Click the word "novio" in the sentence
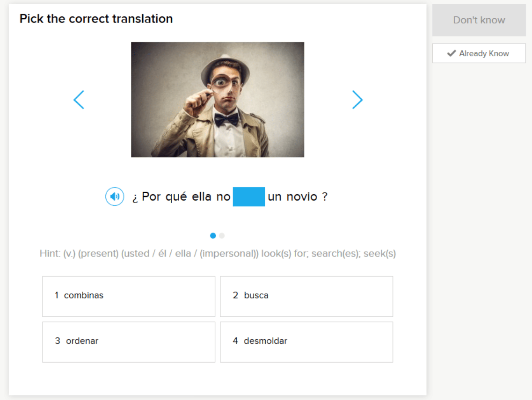532x400 pixels. 302,197
